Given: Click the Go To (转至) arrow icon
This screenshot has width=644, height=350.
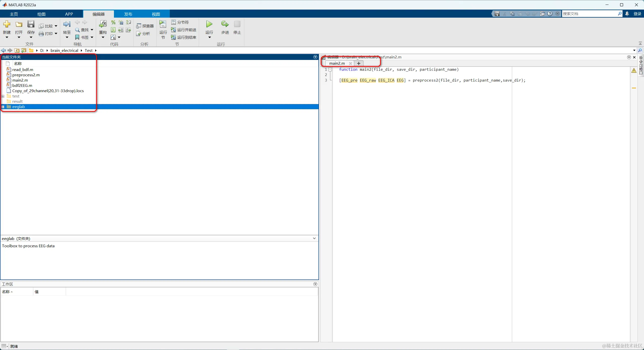Looking at the screenshot, I should [x=67, y=24].
